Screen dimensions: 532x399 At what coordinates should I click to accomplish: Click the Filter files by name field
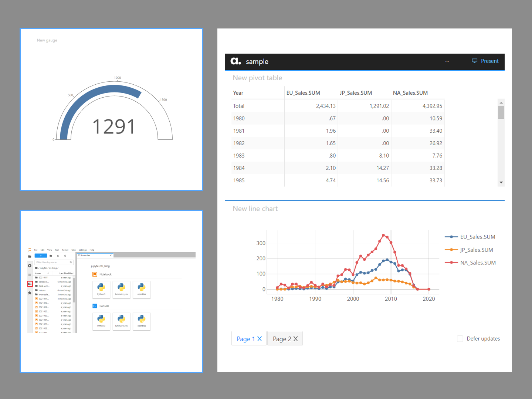52,262
